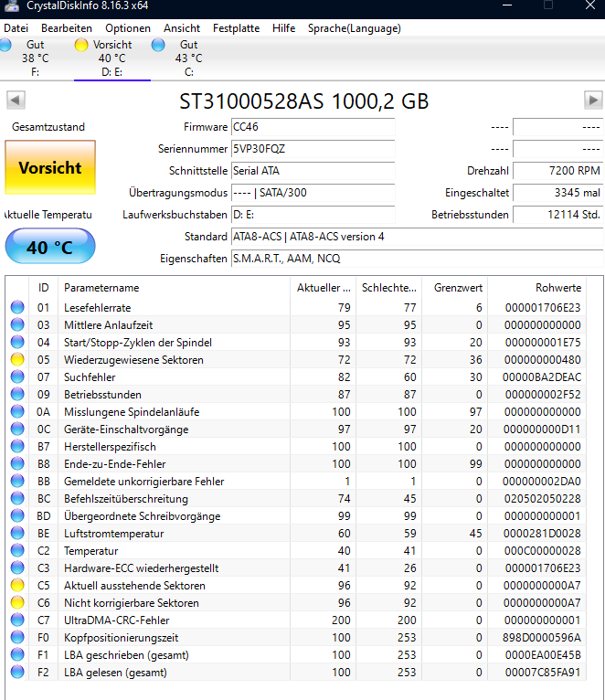
Task: Click the Eigenschaften field S.M.A.R.T., AAM, NCQ
Action: pyautogui.click(x=417, y=258)
